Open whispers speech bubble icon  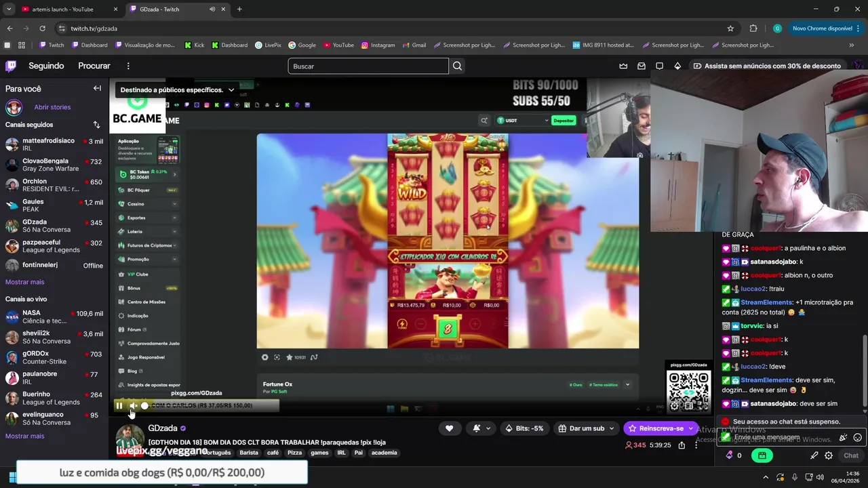click(x=659, y=66)
